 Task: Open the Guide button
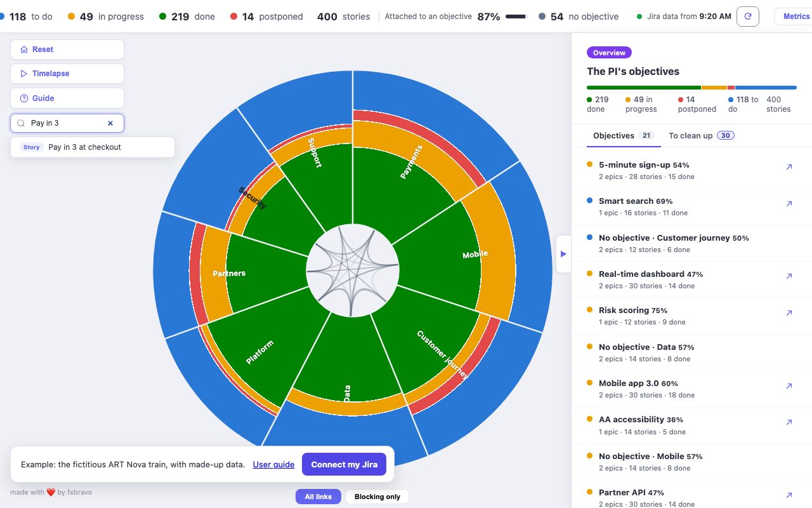coord(67,98)
